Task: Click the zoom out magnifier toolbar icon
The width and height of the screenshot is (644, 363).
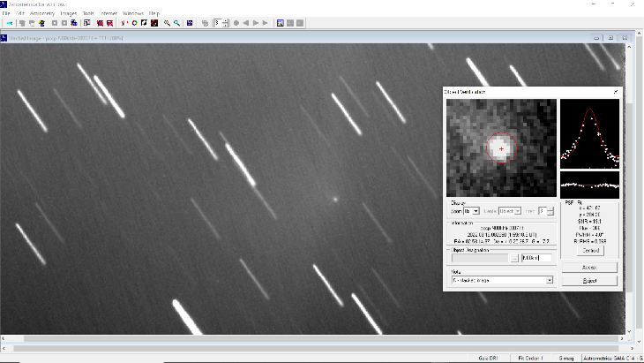Action: (176, 23)
